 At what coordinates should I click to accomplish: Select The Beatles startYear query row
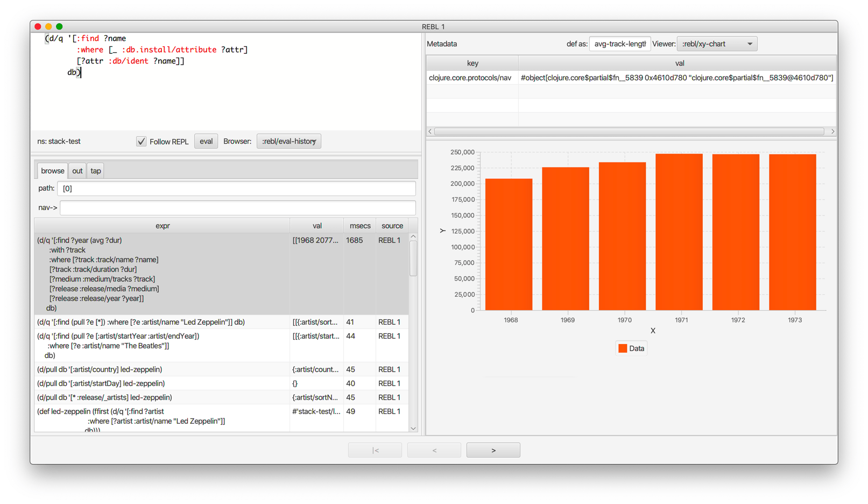221,346
